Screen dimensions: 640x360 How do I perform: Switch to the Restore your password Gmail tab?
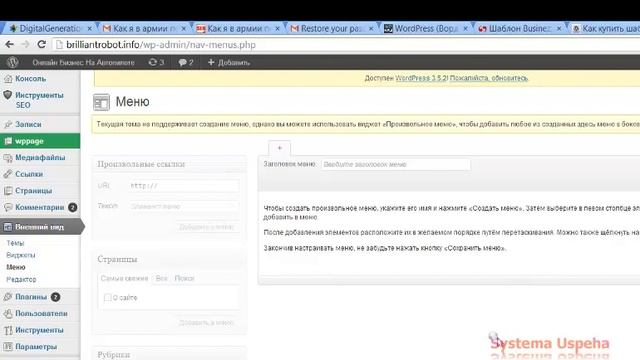click(x=331, y=29)
